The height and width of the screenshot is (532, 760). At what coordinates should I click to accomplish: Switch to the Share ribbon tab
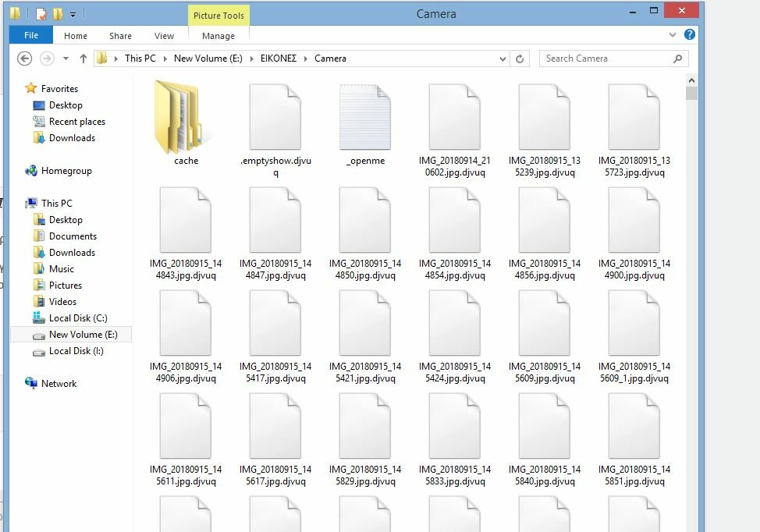(x=120, y=36)
